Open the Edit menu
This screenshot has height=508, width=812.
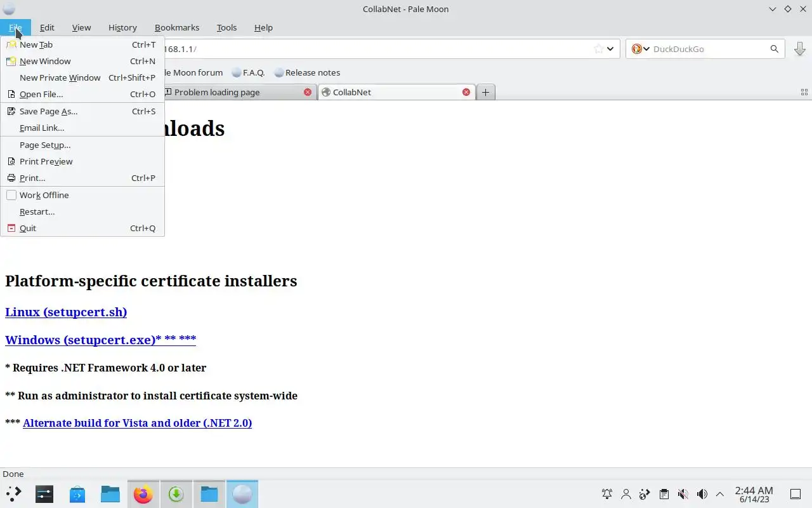(x=47, y=27)
